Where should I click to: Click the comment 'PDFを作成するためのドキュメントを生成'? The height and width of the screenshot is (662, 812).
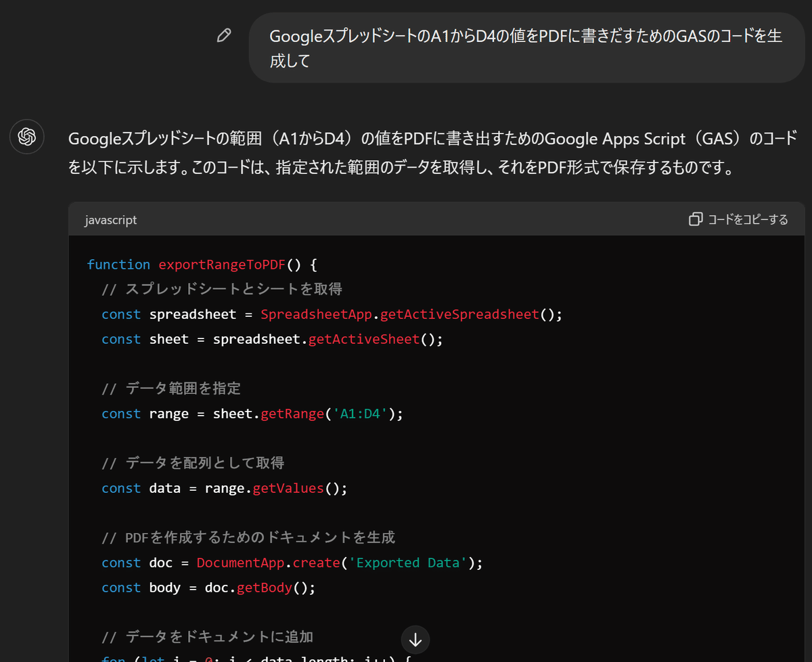coord(248,538)
